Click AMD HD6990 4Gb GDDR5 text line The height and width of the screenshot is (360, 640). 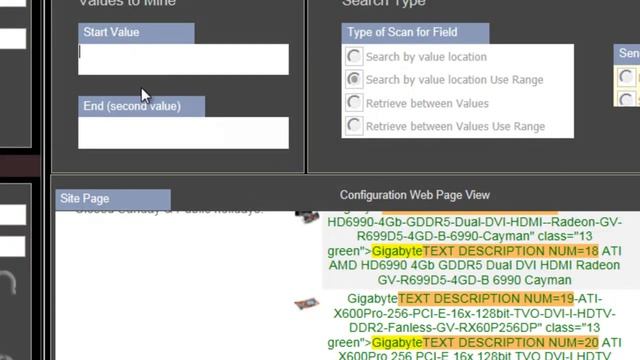click(x=474, y=265)
